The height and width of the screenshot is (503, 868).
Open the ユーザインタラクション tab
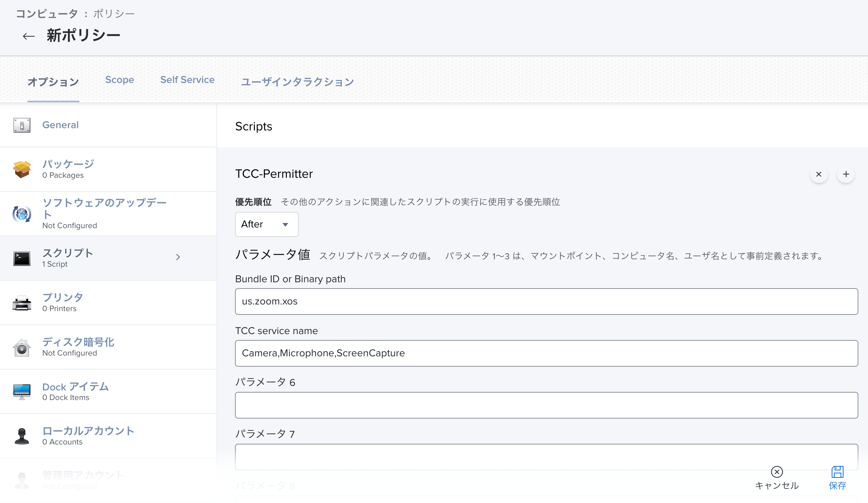tap(297, 81)
